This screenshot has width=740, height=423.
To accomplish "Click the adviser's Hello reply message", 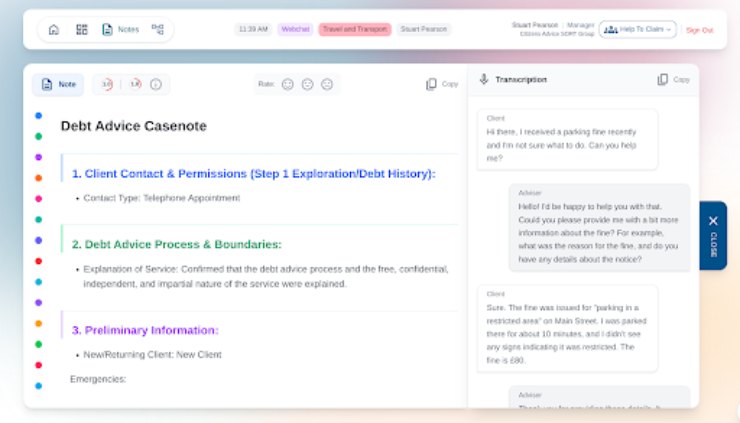I will point(599,228).
